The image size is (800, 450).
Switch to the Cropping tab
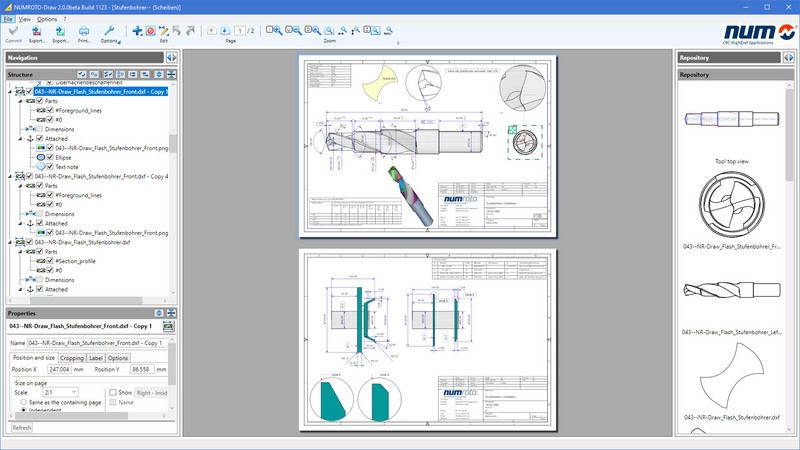71,358
